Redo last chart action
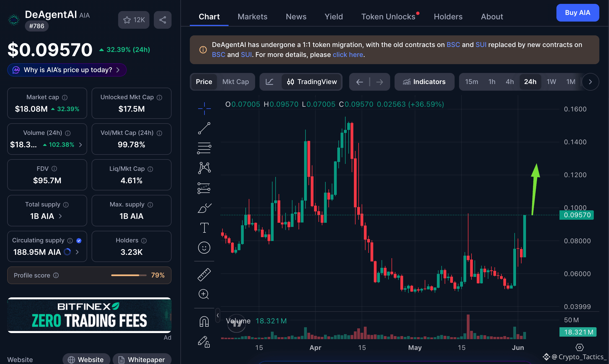Screen dimensions: 609x364 coord(380,82)
